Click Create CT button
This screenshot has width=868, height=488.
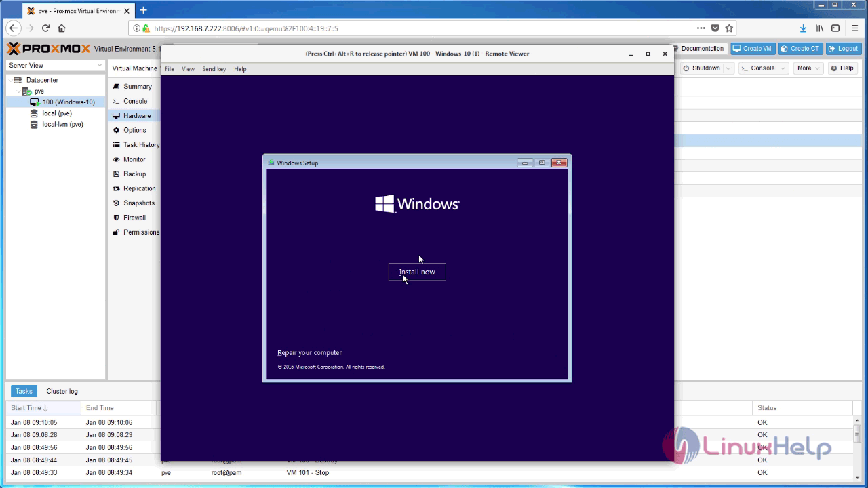coord(800,49)
